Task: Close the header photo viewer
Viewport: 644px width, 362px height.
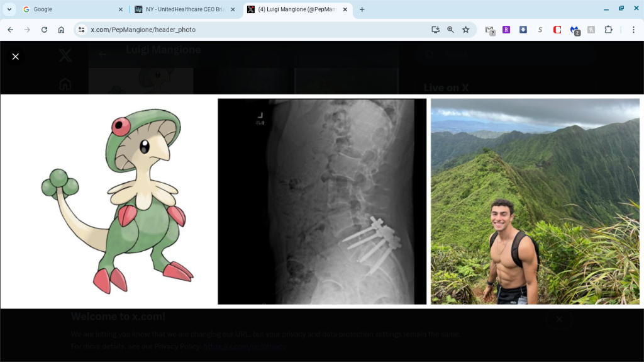Action: point(16,57)
